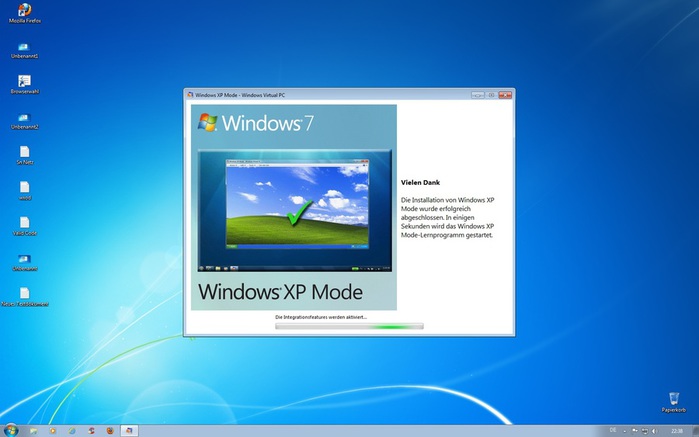Open the red CCleaner taskbar icon
The image size is (699, 437).
click(91, 431)
